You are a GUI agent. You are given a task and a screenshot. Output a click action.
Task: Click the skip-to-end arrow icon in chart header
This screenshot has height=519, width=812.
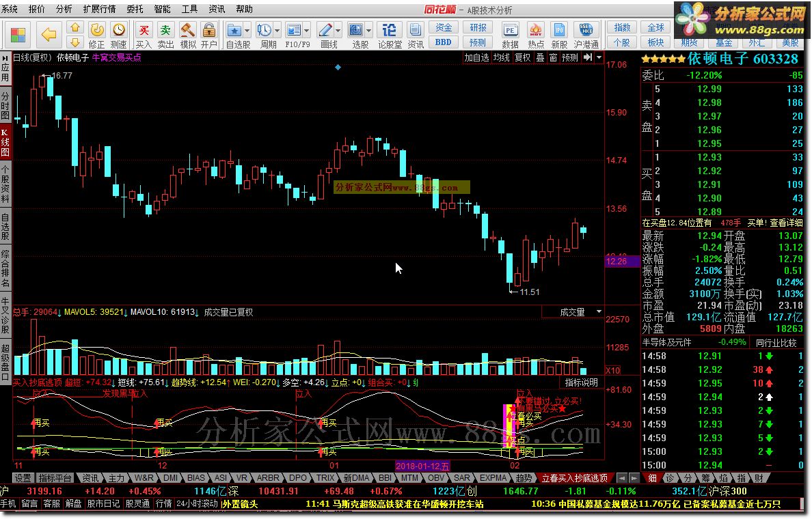tap(588, 57)
